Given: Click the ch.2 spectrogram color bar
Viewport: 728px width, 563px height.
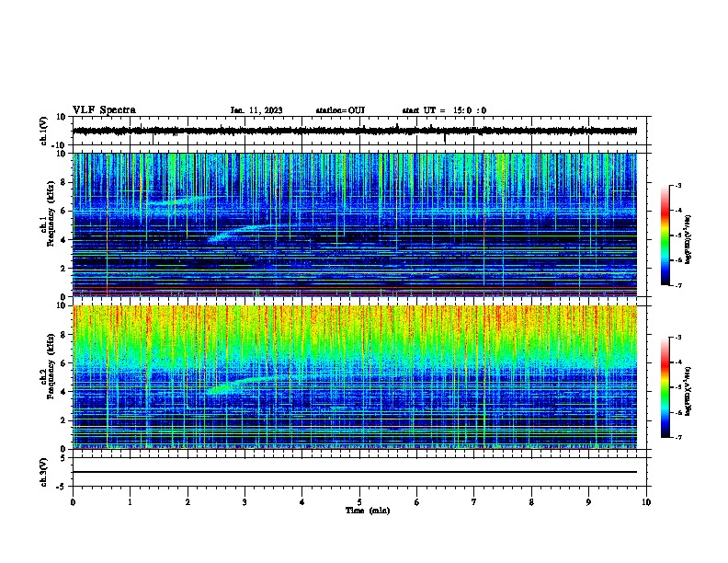Looking at the screenshot, I should point(665,387).
